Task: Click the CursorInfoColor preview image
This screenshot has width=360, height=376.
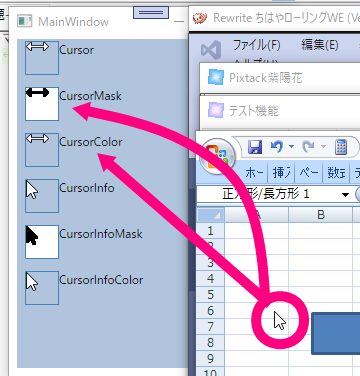Action: [42, 288]
